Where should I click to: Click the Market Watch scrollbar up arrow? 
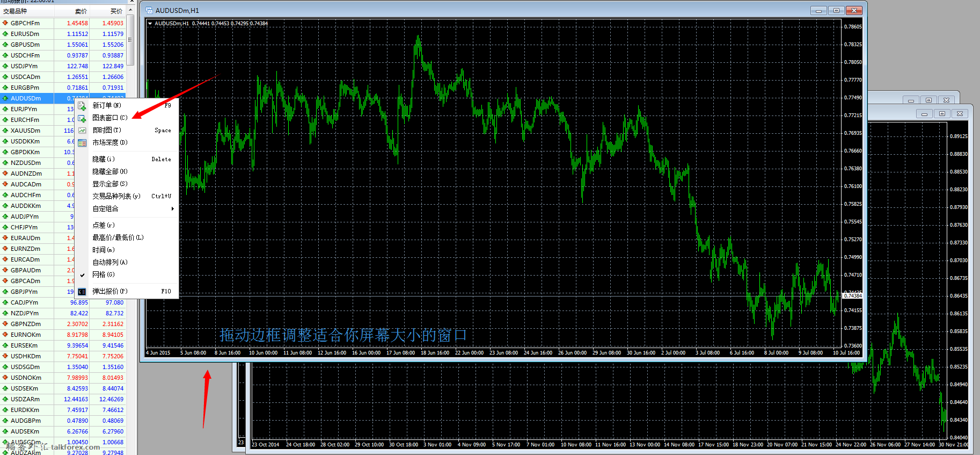tap(130, 10)
